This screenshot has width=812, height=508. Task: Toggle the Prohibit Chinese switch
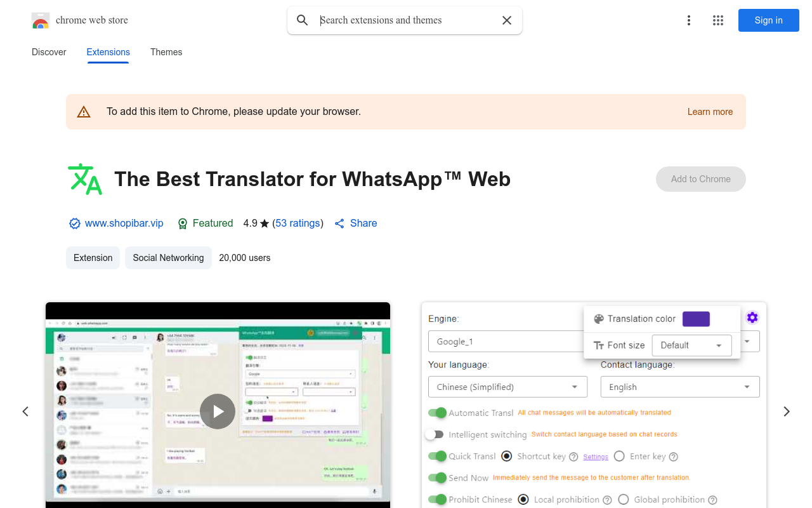[437, 499]
